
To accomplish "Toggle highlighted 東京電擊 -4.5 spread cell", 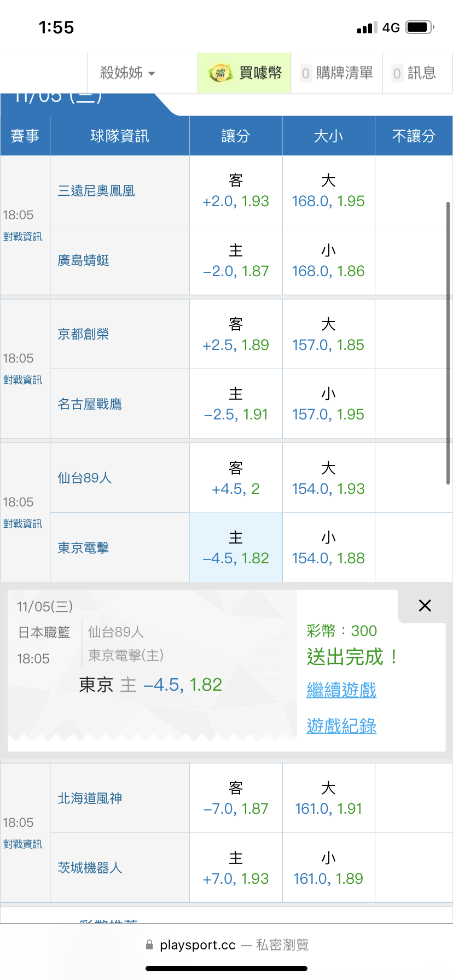I will (x=236, y=548).
